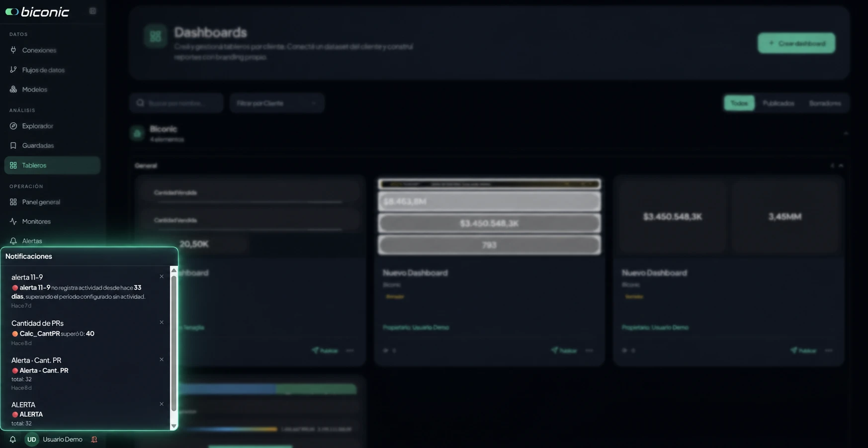Viewport: 868px width, 448px height.
Task: Open Guardadas via its bookmark icon
Action: pyautogui.click(x=13, y=146)
